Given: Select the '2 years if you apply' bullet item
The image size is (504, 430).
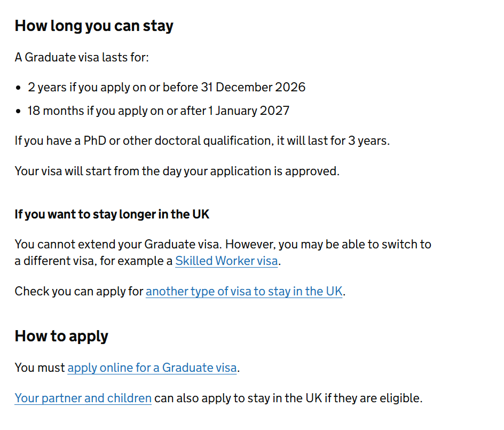Looking at the screenshot, I should tap(167, 87).
